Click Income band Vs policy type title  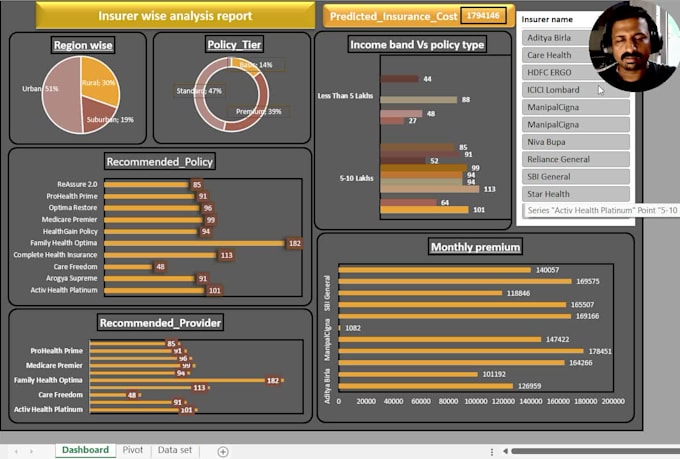point(417,45)
